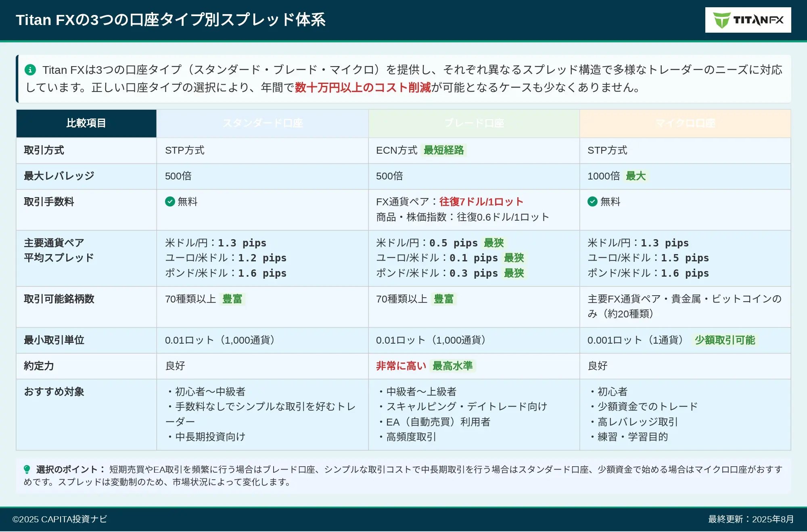807x532 pixels.
Task: Click the red 非常に高い text
Action: pos(401,366)
